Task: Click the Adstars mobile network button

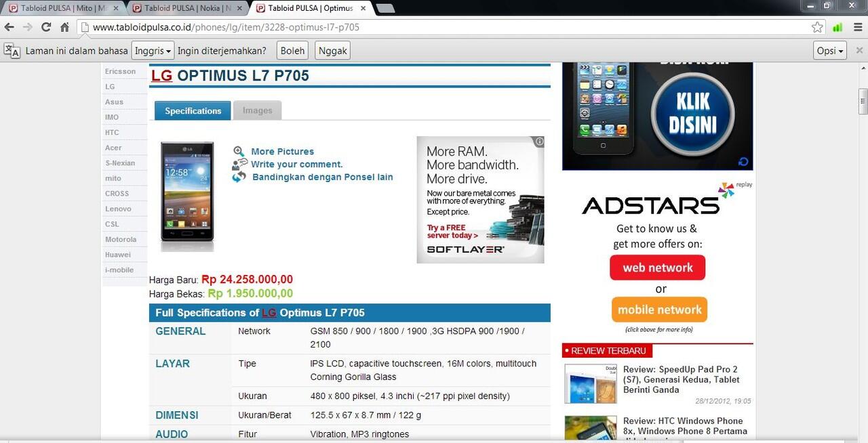Action: coord(659,310)
